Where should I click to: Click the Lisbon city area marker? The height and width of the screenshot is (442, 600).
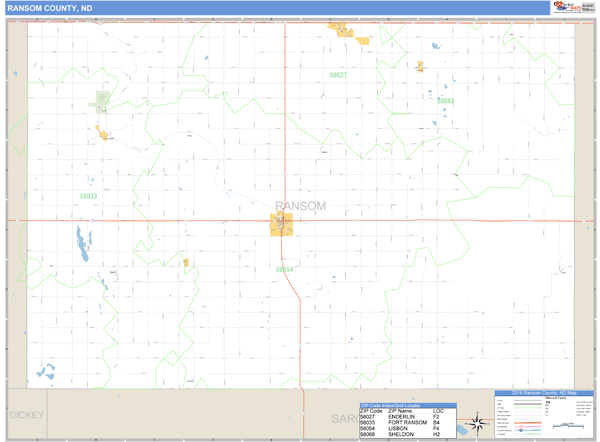(281, 225)
